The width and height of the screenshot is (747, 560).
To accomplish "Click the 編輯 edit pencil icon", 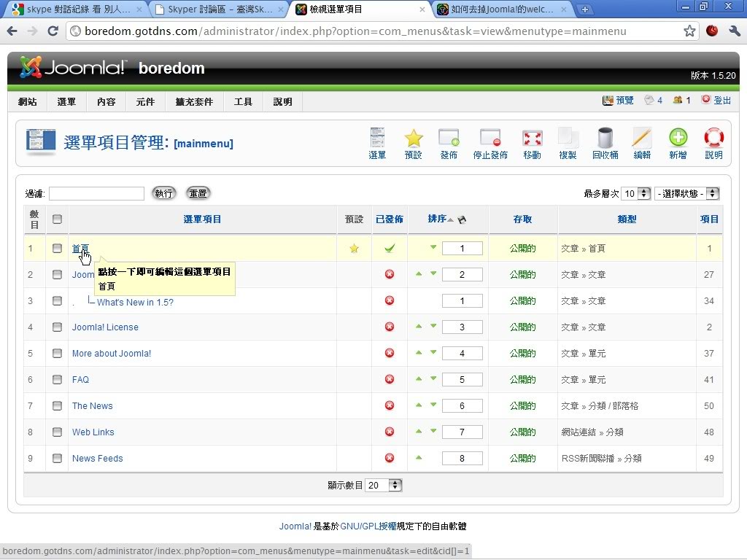I will click(x=642, y=144).
